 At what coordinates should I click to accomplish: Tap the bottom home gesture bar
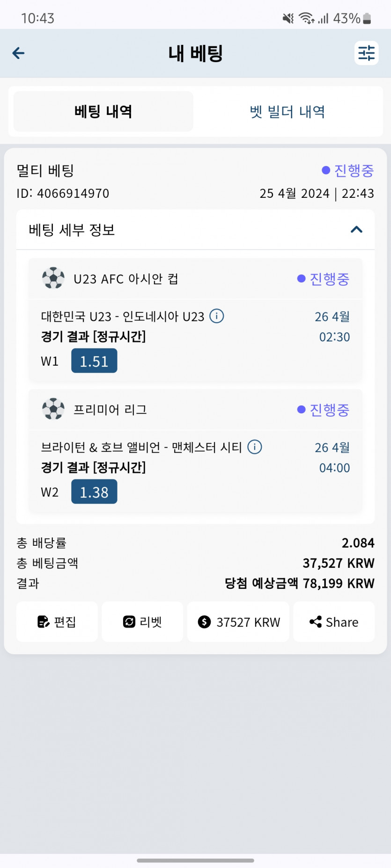(x=195, y=860)
